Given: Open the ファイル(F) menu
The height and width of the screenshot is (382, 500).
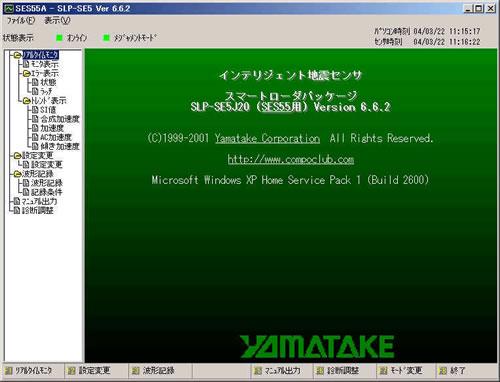Looking at the screenshot, I should 21,21.
